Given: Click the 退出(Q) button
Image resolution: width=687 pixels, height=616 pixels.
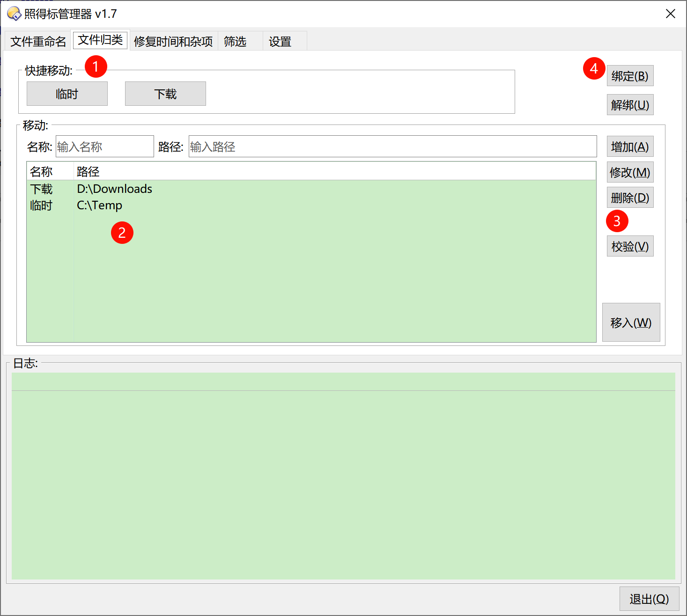Looking at the screenshot, I should click(649, 599).
